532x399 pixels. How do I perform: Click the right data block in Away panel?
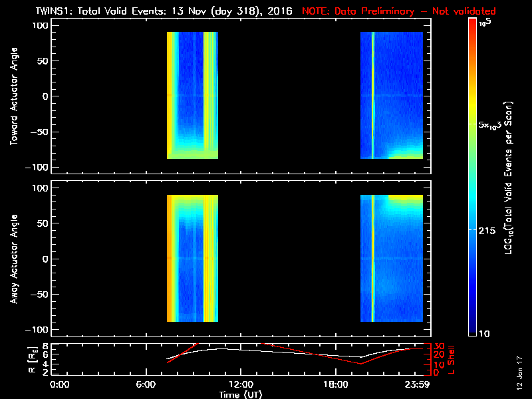pyautogui.click(x=392, y=259)
